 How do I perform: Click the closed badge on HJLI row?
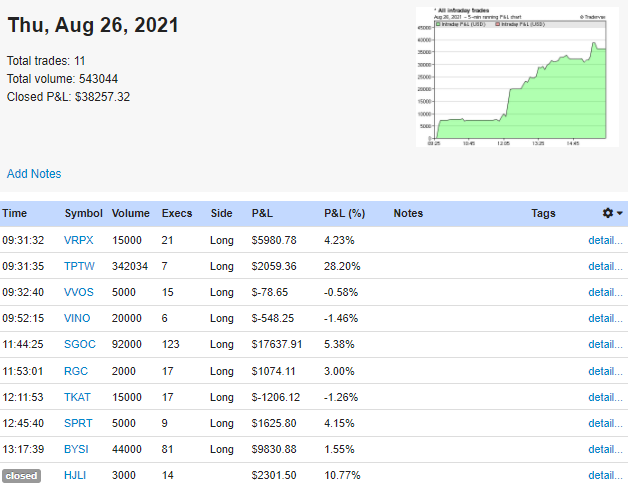tap(21, 476)
